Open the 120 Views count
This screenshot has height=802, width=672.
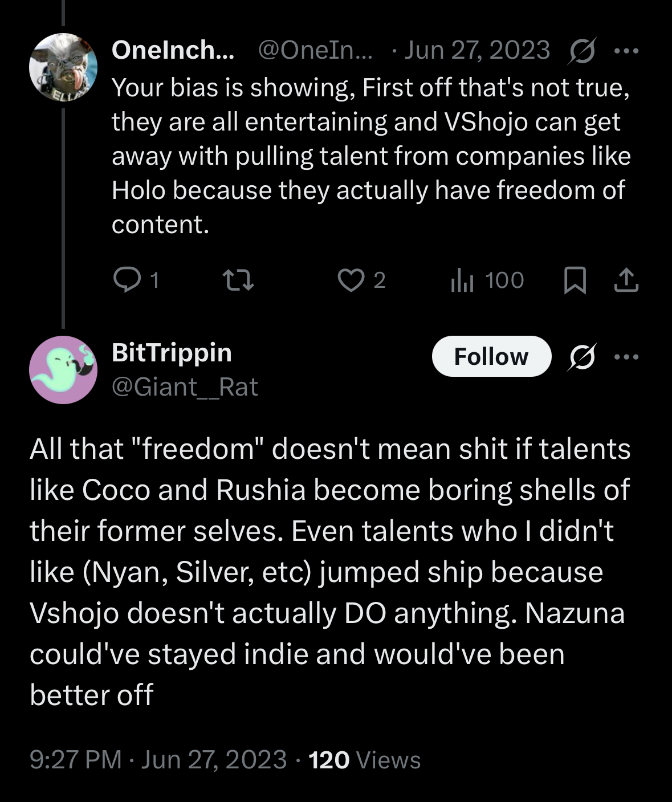tap(364, 760)
